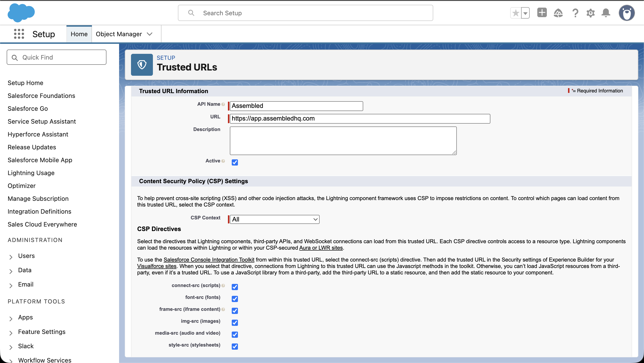This screenshot has width=644, height=363.
Task: Open Salesforce Go in sidebar
Action: point(28,109)
